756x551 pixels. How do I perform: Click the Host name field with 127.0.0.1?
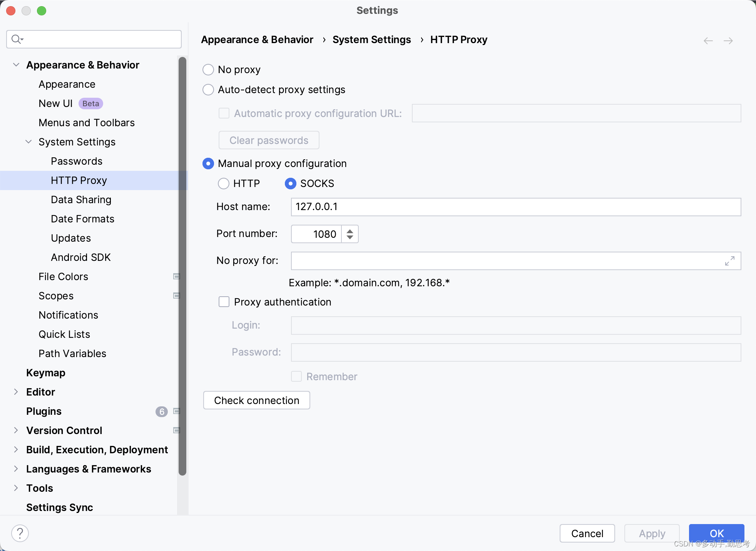(x=516, y=207)
